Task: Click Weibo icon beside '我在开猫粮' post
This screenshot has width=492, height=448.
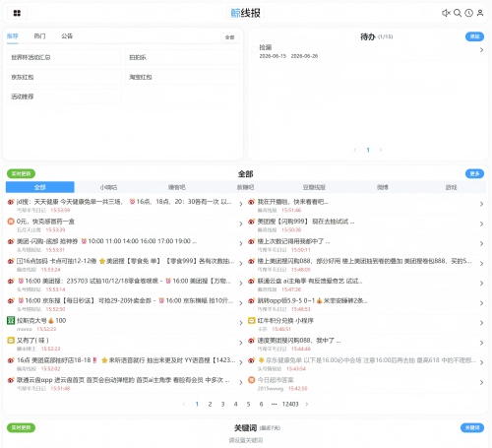Action: coord(251,202)
